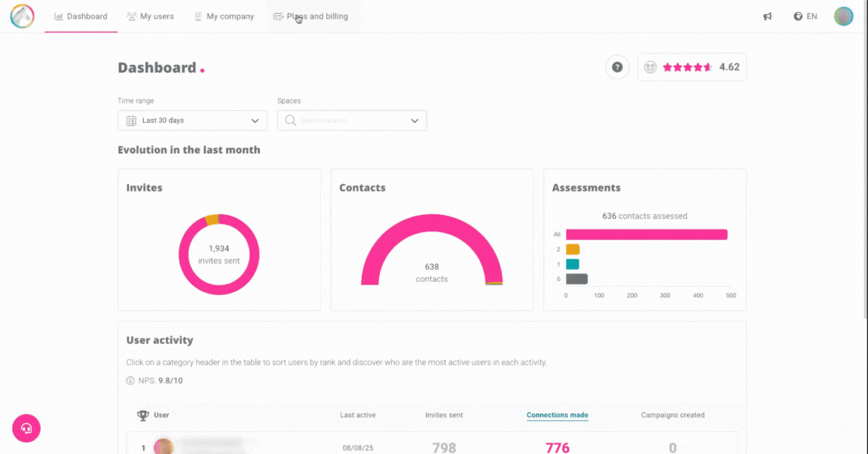Open the pink headset support chat button
The height and width of the screenshot is (454, 868).
coord(26,428)
